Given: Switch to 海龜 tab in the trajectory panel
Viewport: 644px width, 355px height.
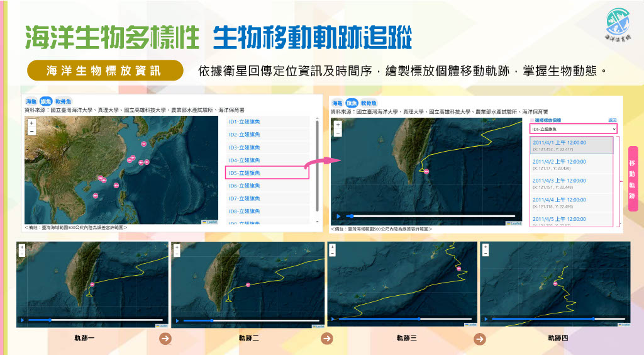Looking at the screenshot, I should (337, 103).
